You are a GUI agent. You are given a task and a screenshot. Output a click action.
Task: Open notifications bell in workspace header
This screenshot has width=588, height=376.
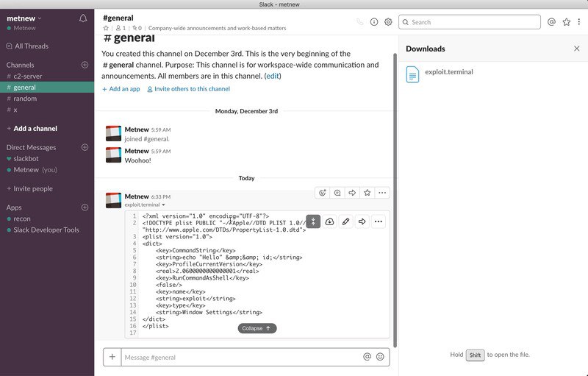tap(83, 18)
